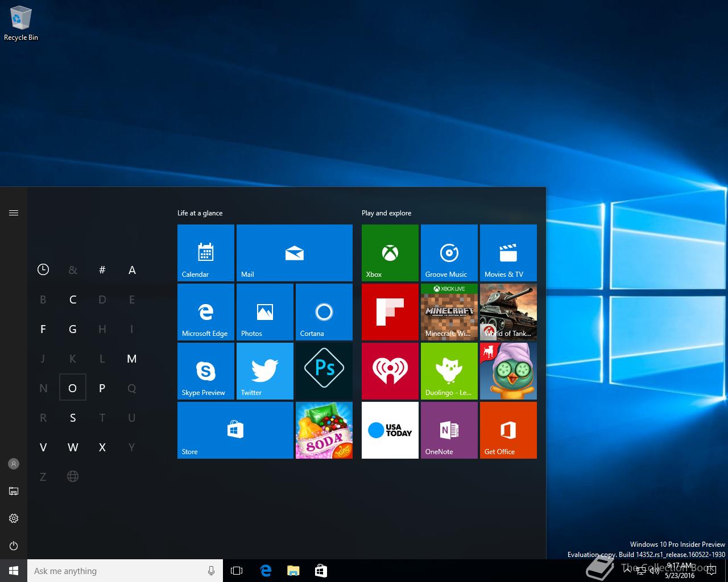Open the Duolingo tile
This screenshot has height=582, width=728.
pos(449,371)
